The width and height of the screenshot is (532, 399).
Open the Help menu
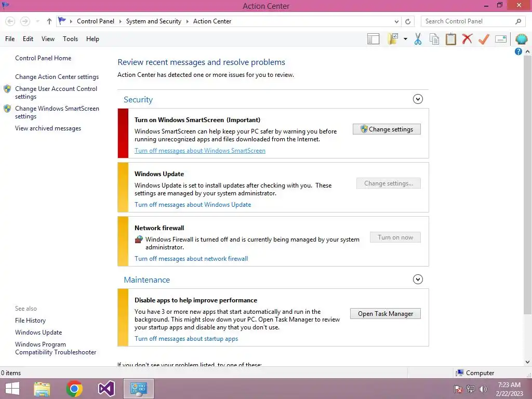coord(92,39)
